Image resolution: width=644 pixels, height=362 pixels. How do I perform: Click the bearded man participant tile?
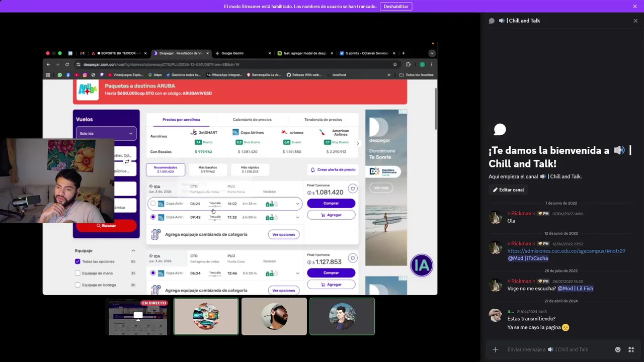(274, 316)
